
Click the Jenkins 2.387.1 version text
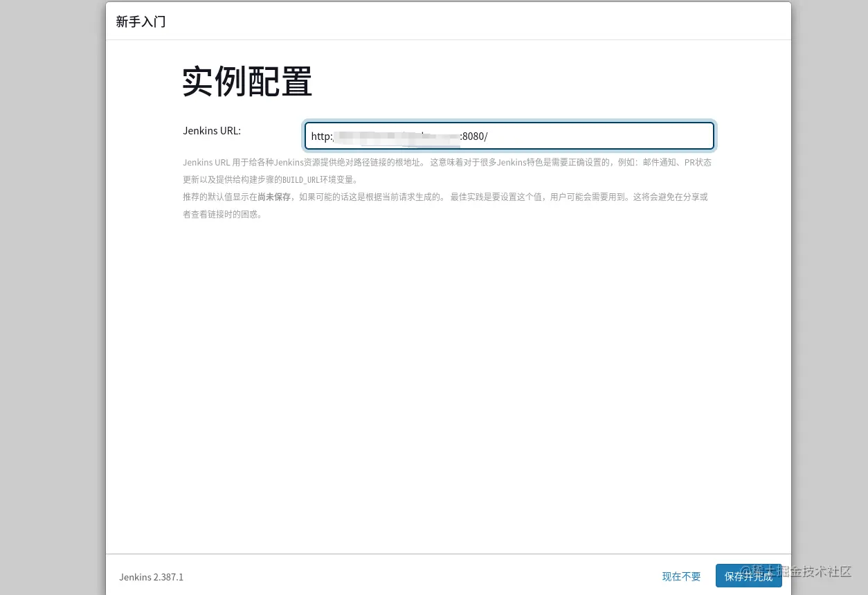(151, 577)
